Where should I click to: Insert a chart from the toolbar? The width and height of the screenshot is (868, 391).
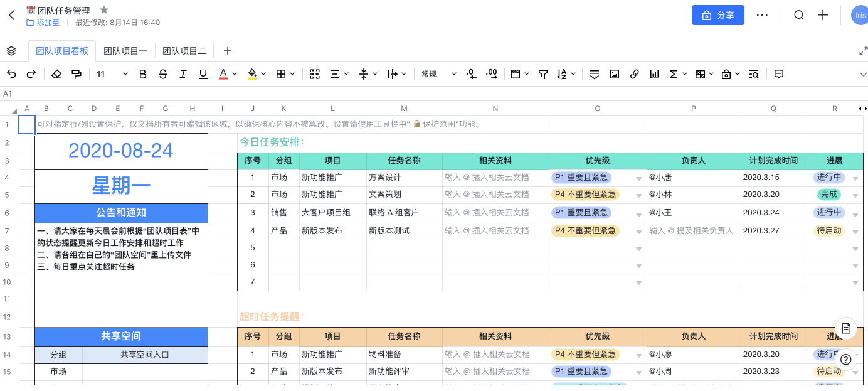click(655, 74)
